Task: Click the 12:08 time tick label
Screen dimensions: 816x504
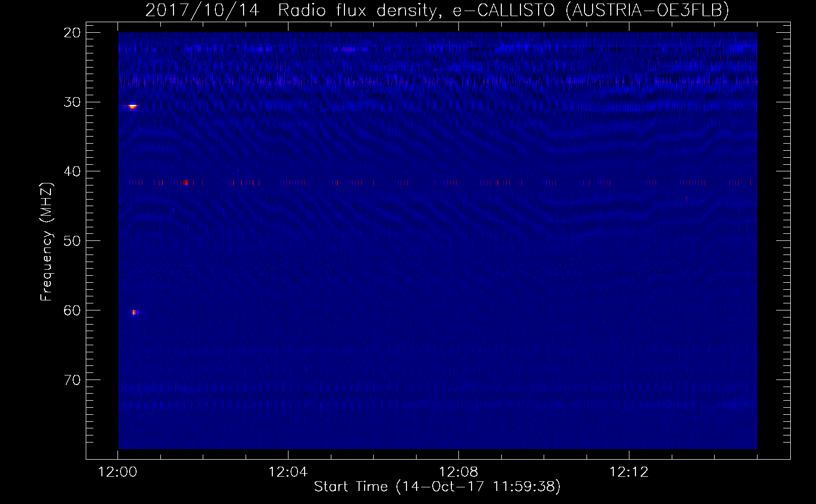Action: click(458, 472)
